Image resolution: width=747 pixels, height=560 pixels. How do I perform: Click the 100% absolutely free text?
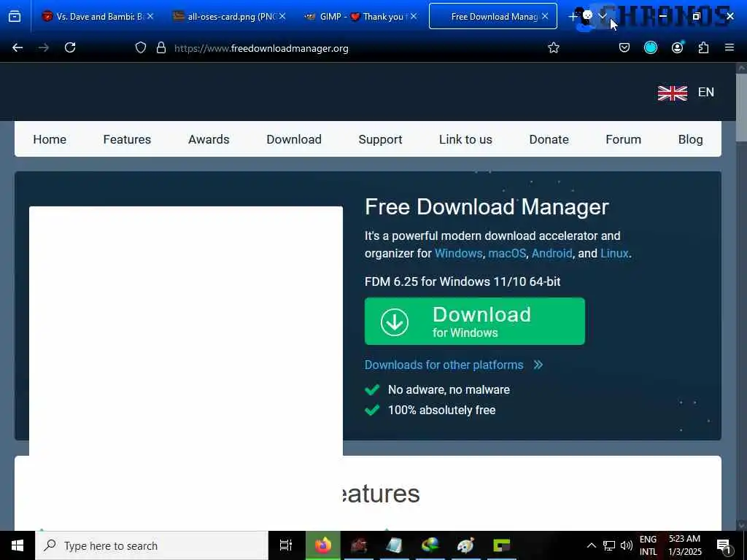pyautogui.click(x=441, y=410)
